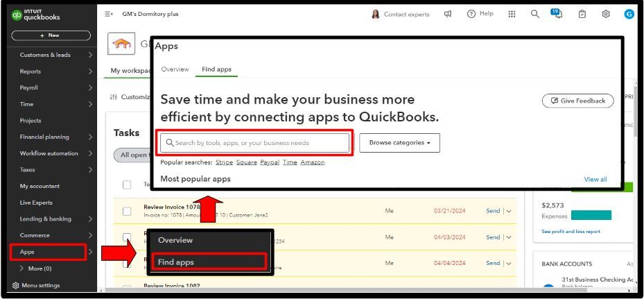Click the Intuit QuickBooks logo
Screen dimensions: 644x299
[x=36, y=15]
